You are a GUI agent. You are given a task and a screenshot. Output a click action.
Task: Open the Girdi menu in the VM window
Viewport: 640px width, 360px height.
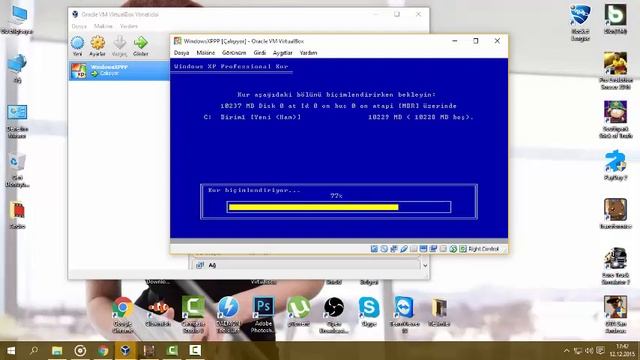click(x=259, y=53)
